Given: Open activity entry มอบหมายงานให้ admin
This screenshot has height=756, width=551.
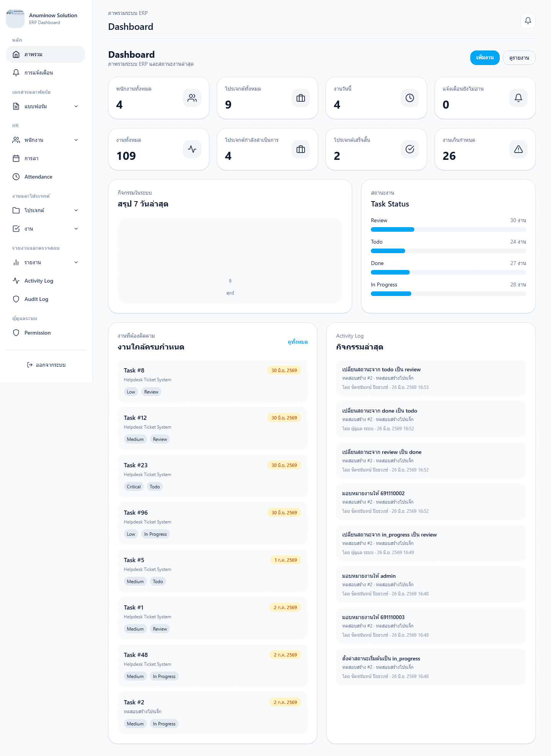Looking at the screenshot, I should (x=431, y=584).
